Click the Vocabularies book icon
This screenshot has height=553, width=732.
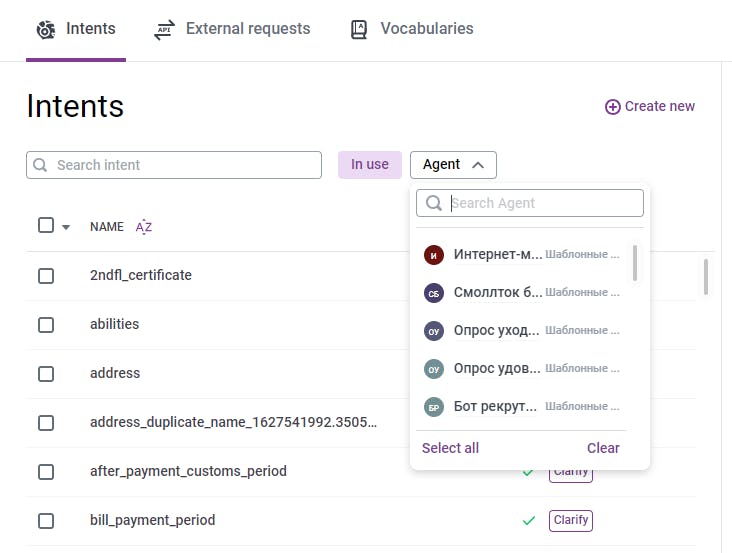359,29
